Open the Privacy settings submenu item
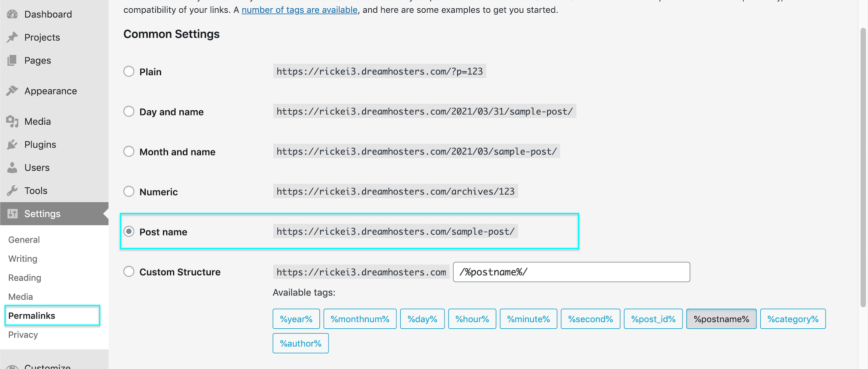This screenshot has width=868, height=369. point(23,335)
